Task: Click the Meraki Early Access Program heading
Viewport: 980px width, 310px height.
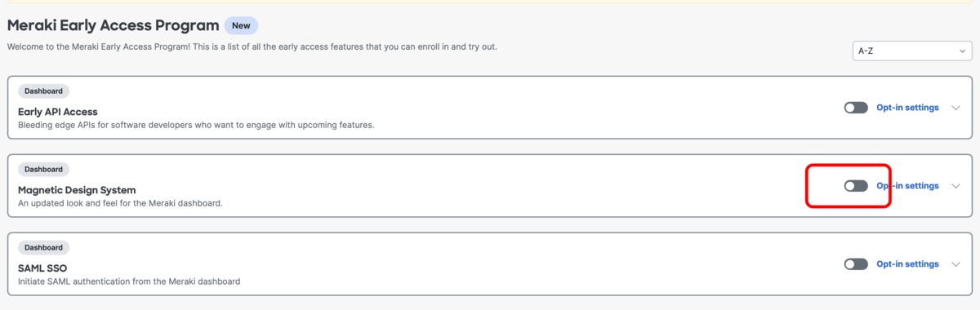Action: click(x=113, y=26)
